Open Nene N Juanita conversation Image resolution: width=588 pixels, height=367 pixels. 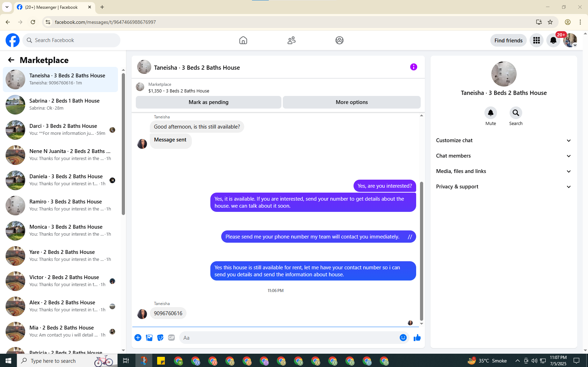(x=61, y=155)
